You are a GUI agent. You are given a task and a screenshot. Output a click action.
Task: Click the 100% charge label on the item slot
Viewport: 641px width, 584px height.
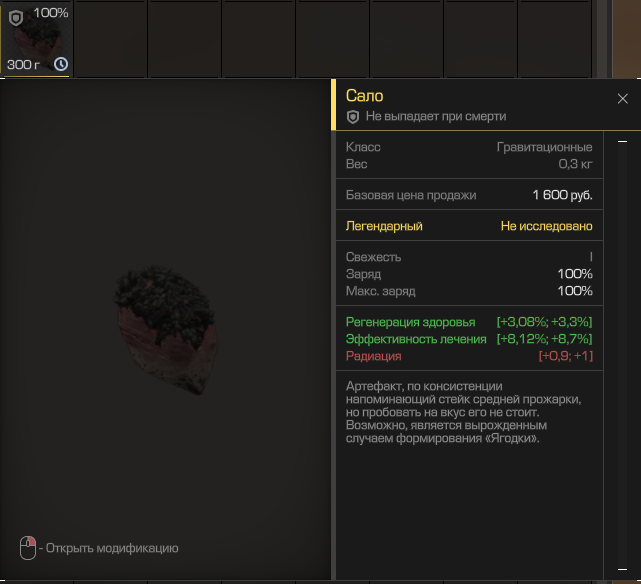point(51,13)
